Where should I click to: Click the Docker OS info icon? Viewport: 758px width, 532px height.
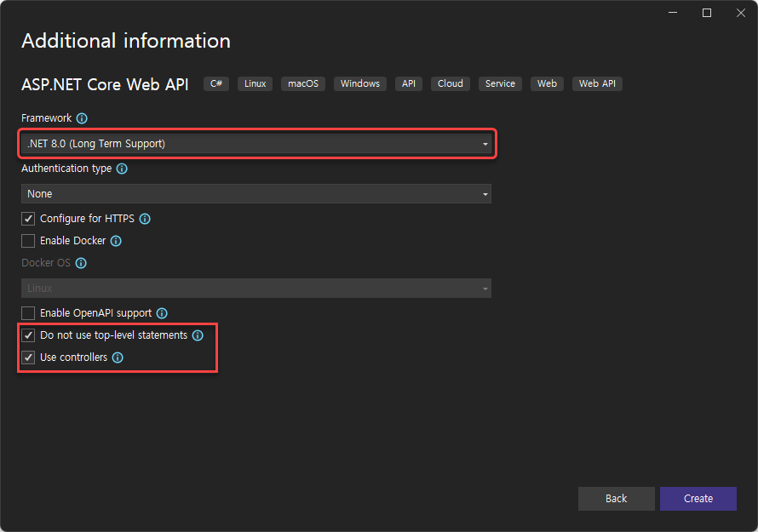pos(81,263)
